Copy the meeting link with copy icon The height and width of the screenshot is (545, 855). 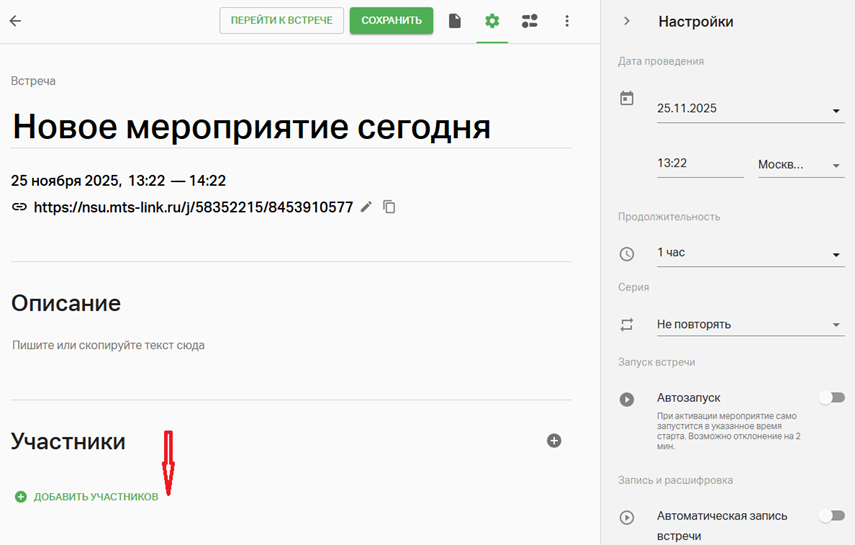[389, 207]
